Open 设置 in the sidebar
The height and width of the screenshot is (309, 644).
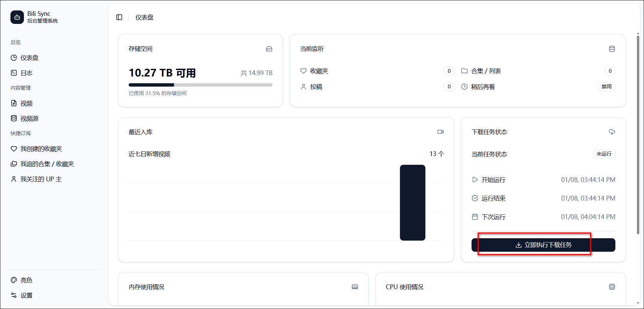[x=26, y=296]
